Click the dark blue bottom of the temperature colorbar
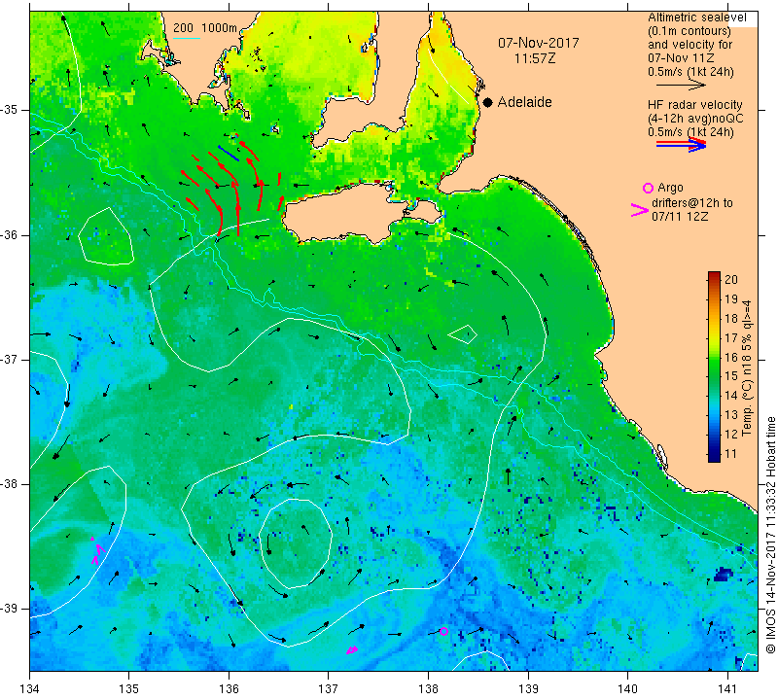The width and height of the screenshot is (778, 700). pyautogui.click(x=714, y=457)
